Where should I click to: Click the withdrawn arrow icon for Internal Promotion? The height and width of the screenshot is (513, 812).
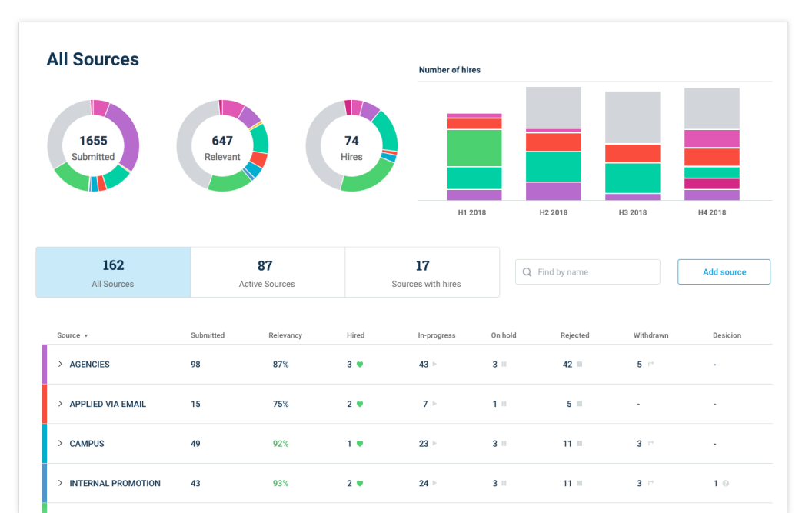click(651, 484)
